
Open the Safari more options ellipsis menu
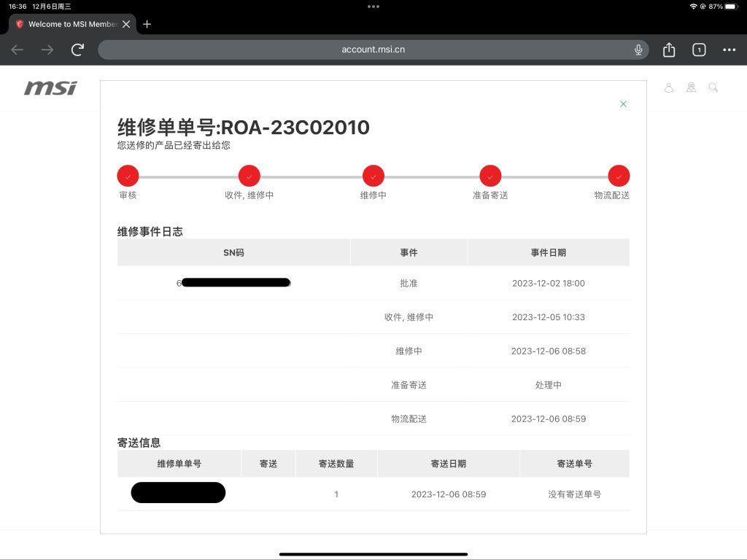tap(729, 50)
